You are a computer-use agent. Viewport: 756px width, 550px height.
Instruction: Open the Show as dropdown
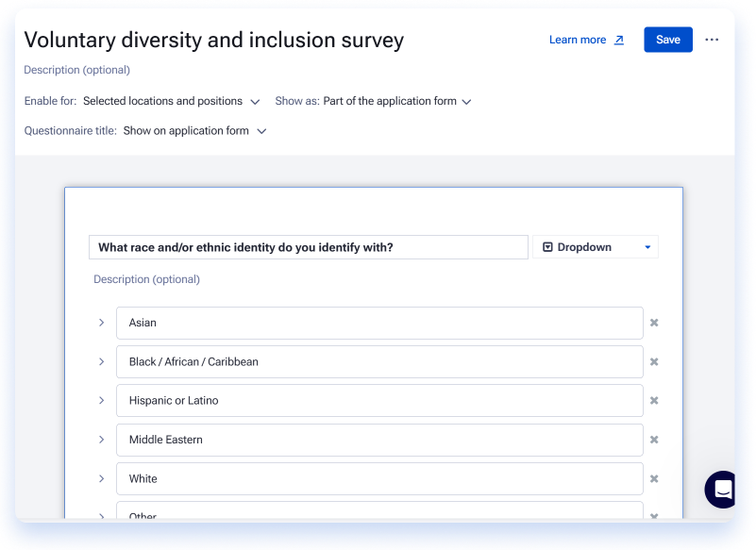396,101
